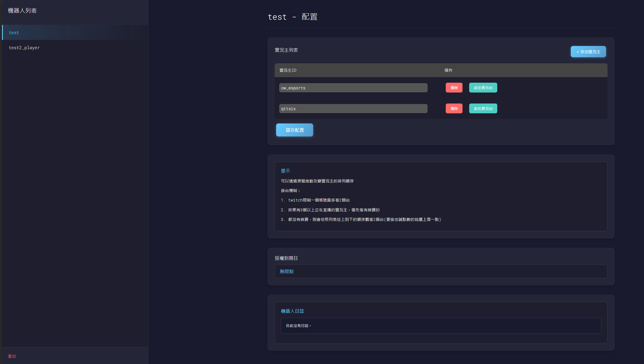
Task: Click the "test - 配置" page title
Action: pos(293,17)
